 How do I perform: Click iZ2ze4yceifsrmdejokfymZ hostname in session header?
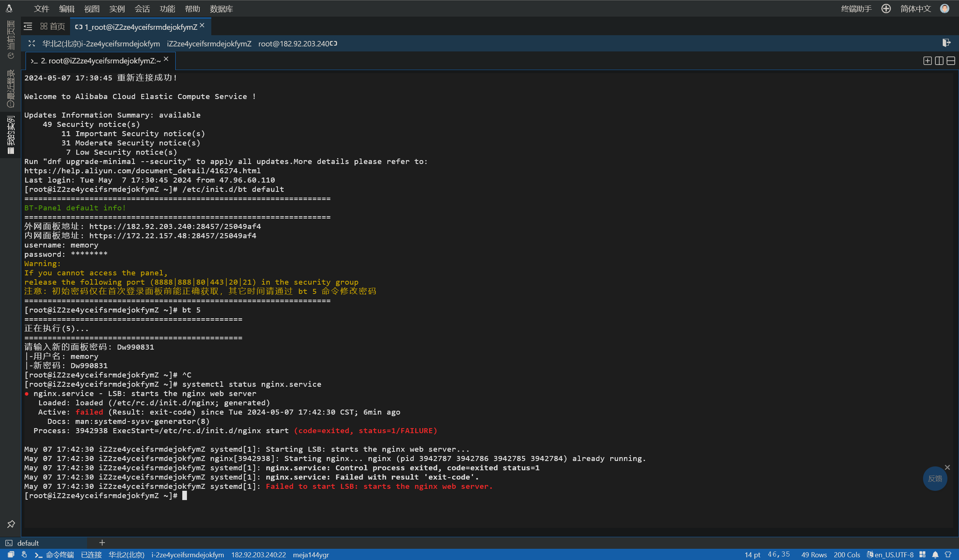tap(209, 44)
